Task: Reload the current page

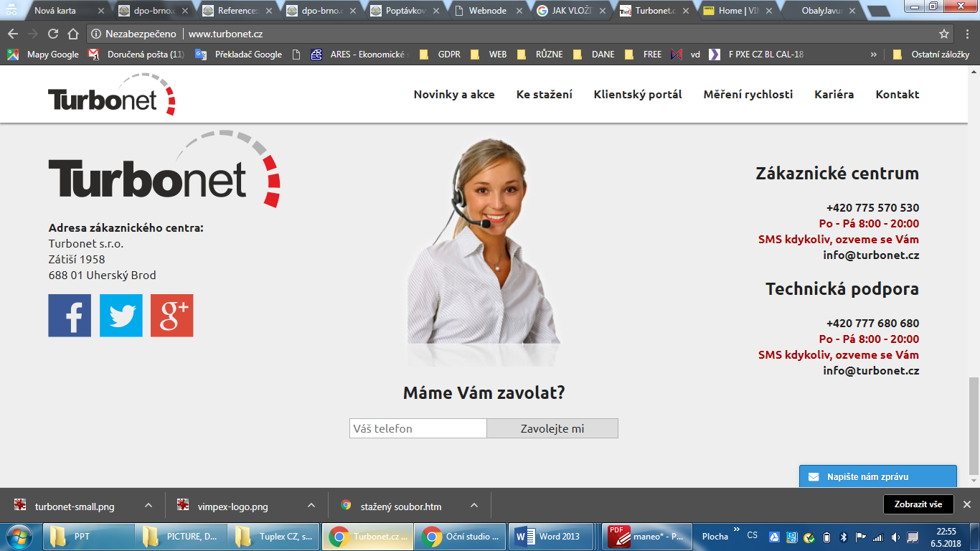Action: (x=53, y=34)
